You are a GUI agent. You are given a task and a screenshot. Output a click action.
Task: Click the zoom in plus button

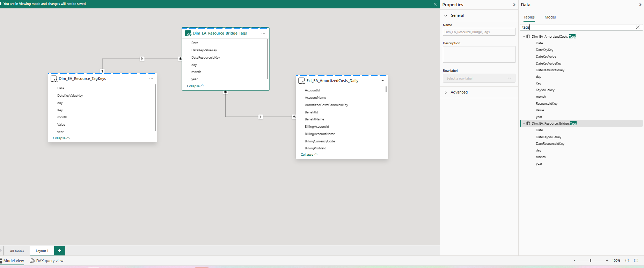(x=607, y=261)
